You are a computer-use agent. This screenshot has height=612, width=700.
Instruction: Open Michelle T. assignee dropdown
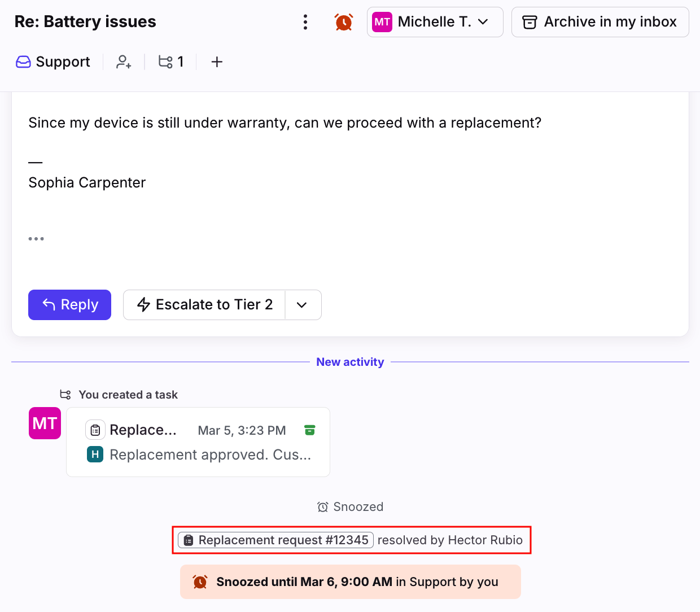point(435,22)
